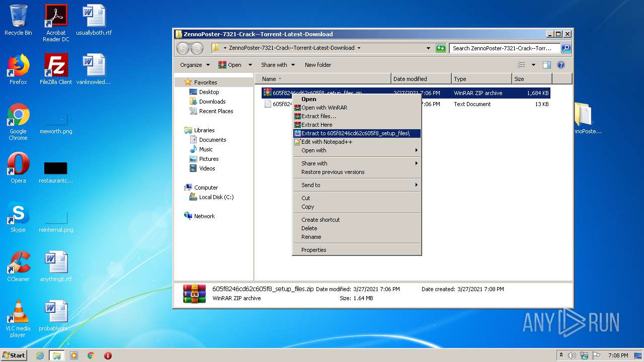
Task: Expand views options dropdown arrow
Action: tap(533, 65)
